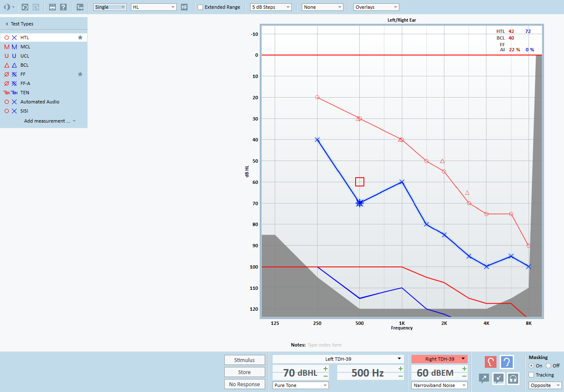The image size is (564, 392).
Task: Open help with the question mark icon
Action: 63,7
